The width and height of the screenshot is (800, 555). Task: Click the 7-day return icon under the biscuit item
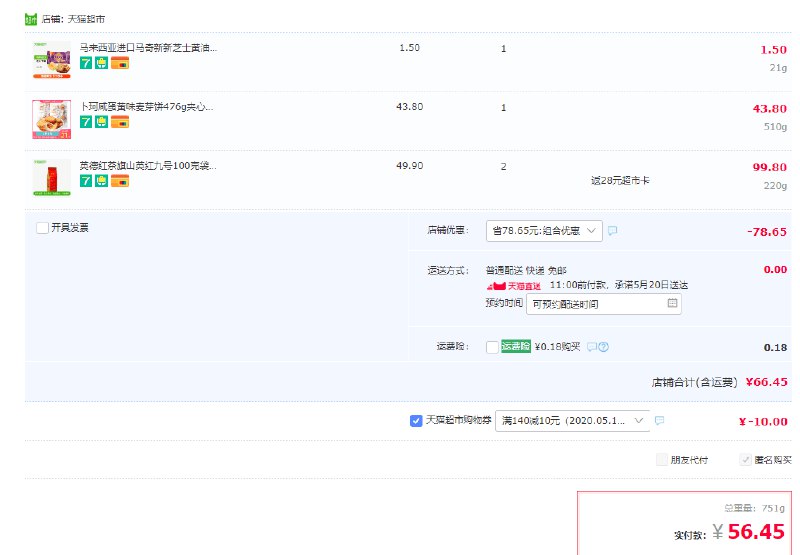pos(86,63)
